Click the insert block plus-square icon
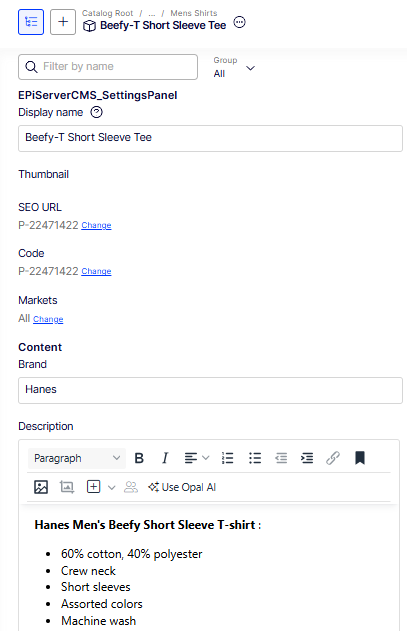The height and width of the screenshot is (631, 407). click(x=93, y=487)
